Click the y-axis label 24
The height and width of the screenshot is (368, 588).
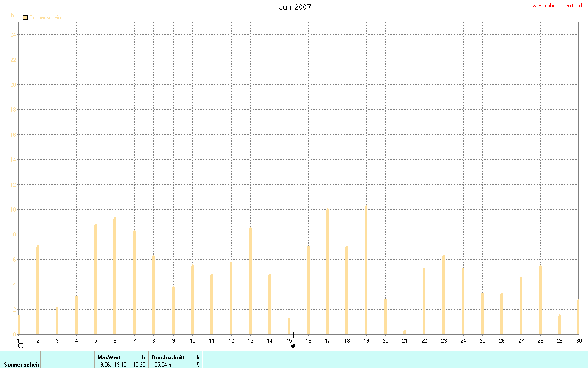[13, 35]
